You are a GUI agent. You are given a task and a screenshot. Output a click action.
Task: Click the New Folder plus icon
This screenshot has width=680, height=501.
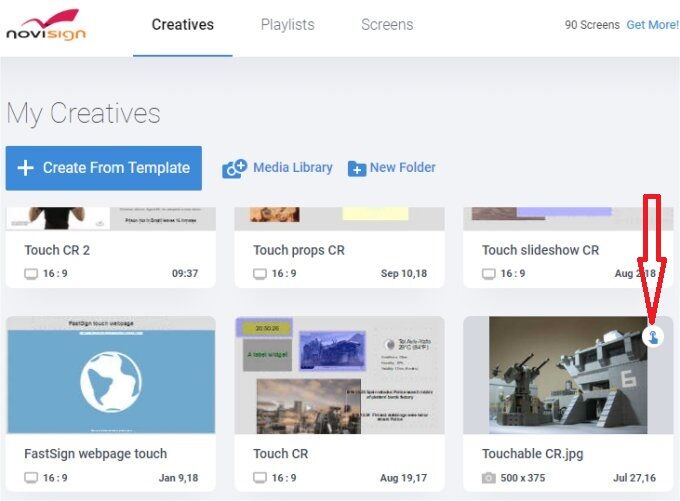[356, 169]
